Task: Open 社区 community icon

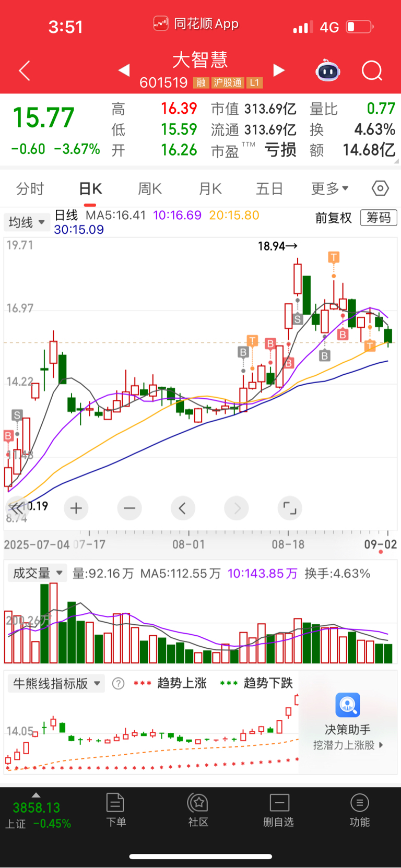Action: tap(198, 802)
